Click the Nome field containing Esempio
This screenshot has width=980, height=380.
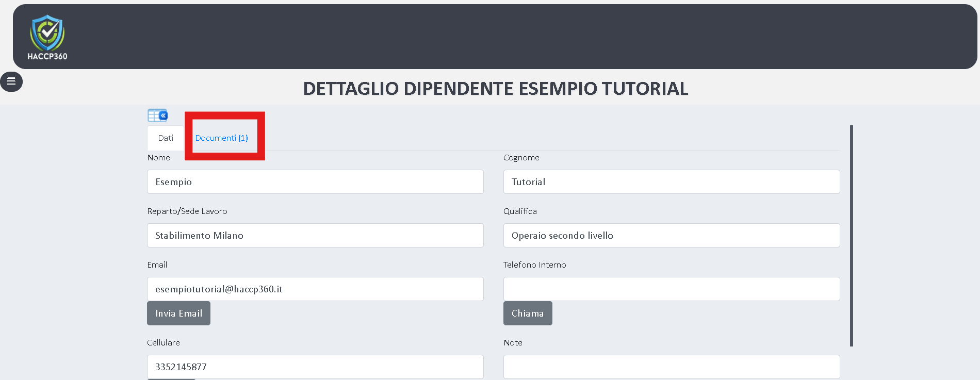pos(315,182)
